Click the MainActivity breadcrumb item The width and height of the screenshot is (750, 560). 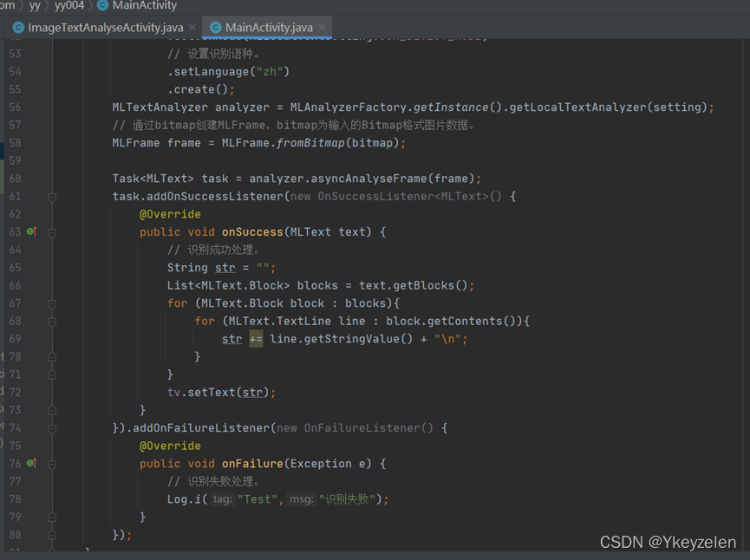point(145,5)
